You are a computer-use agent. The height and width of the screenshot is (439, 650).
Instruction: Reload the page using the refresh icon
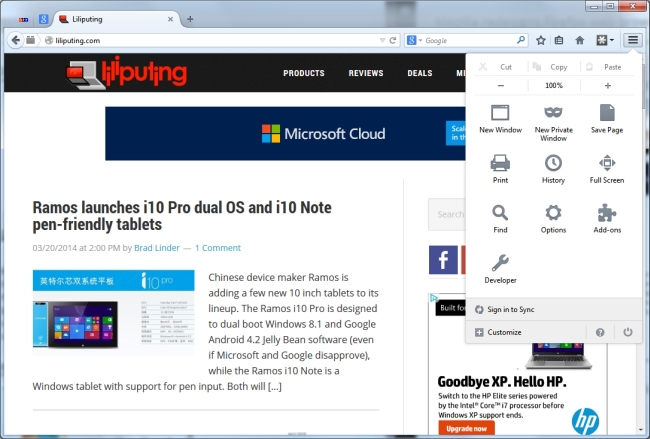click(393, 40)
